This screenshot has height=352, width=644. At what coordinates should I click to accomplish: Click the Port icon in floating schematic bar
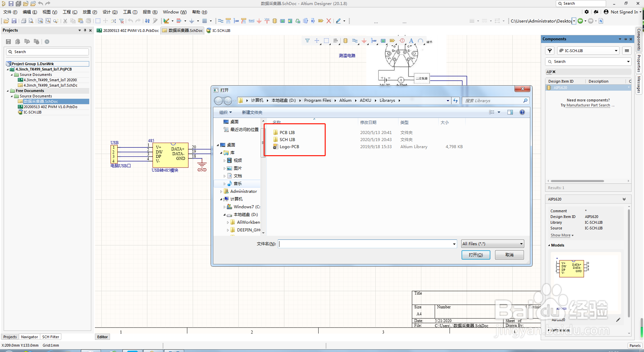392,41
